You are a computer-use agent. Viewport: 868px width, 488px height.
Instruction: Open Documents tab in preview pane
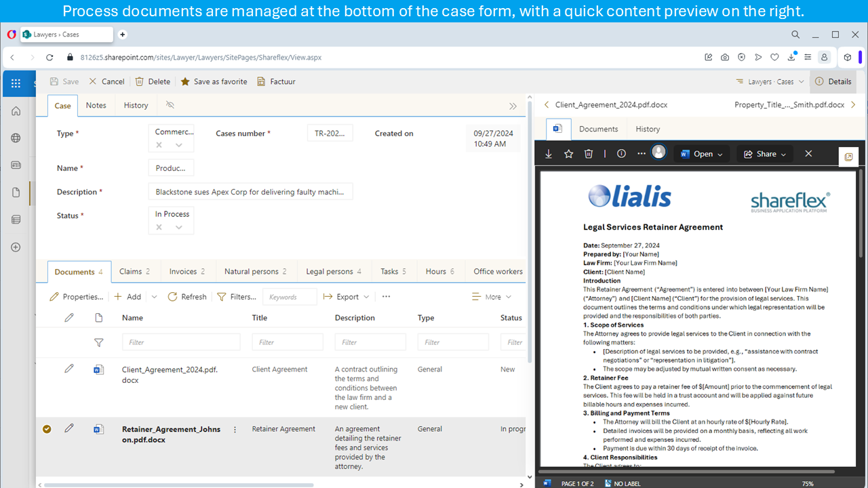tap(598, 129)
